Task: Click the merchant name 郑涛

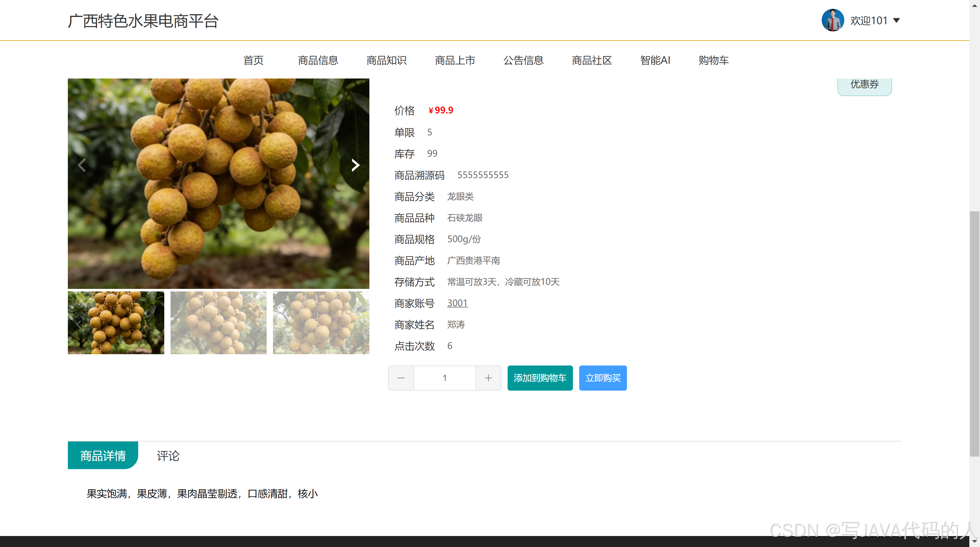Action: [456, 324]
